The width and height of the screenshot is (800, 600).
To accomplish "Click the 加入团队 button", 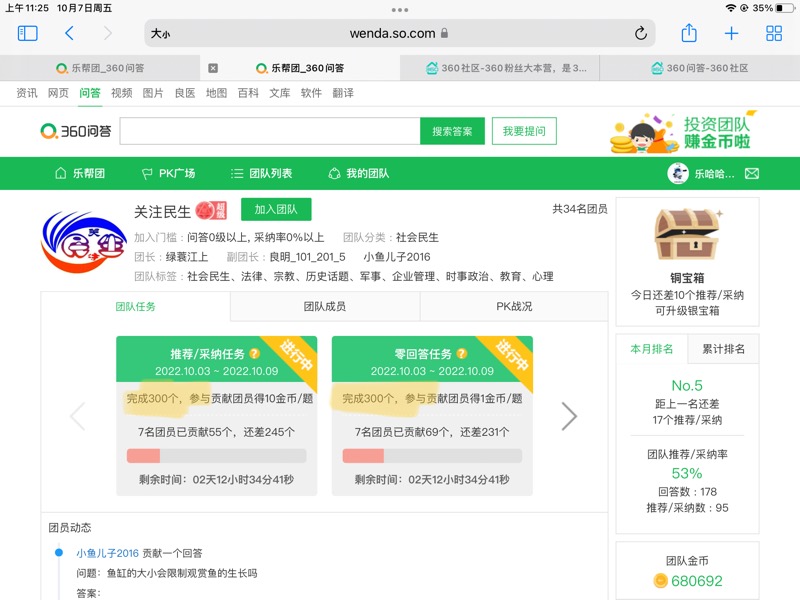I will (x=276, y=209).
